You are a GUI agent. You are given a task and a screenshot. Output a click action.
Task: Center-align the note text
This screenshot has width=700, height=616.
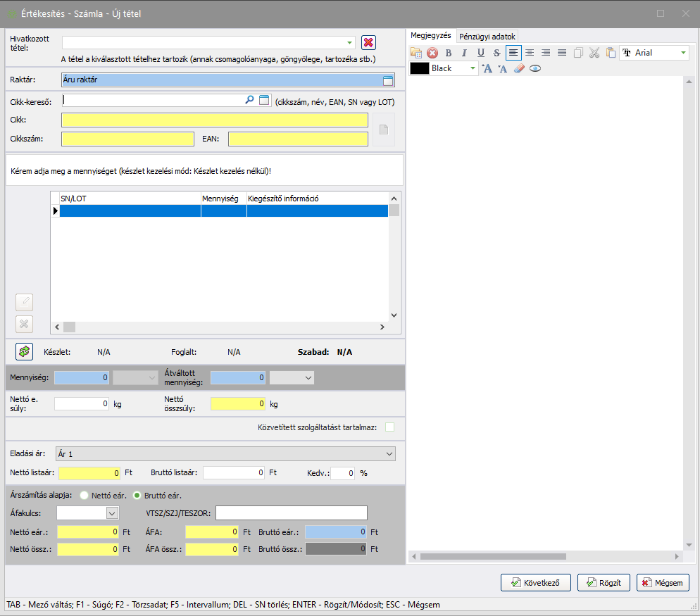pos(530,53)
